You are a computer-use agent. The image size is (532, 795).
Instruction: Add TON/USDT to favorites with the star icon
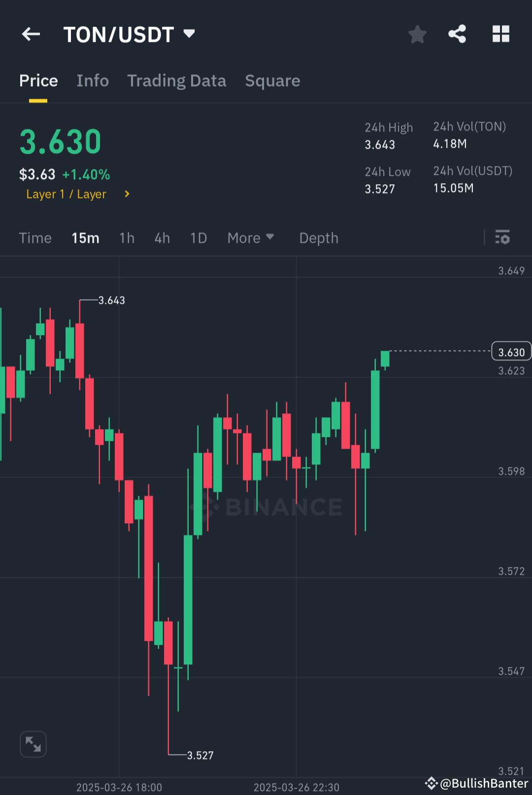[x=417, y=34]
